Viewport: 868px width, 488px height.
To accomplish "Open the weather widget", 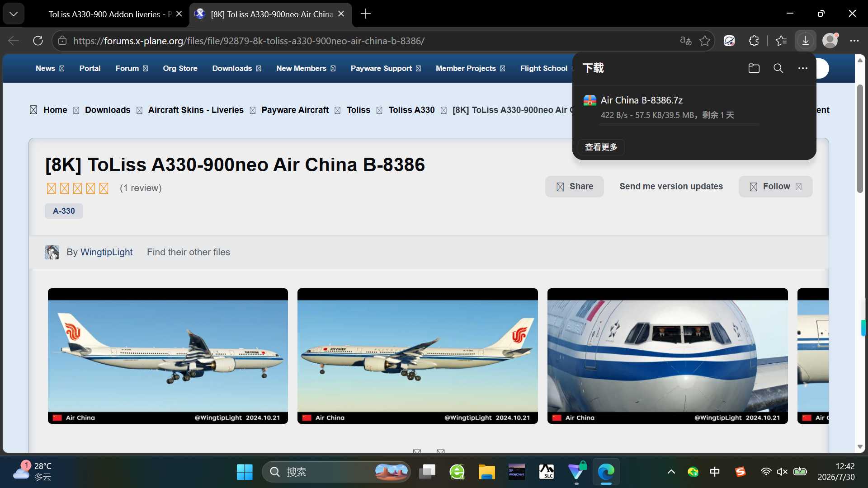I will (33, 471).
